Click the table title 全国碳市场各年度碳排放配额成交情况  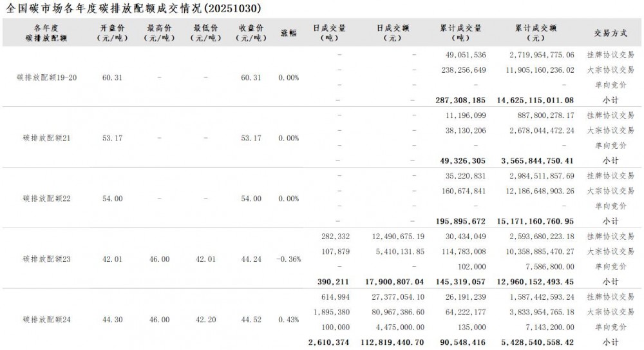[x=133, y=8]
